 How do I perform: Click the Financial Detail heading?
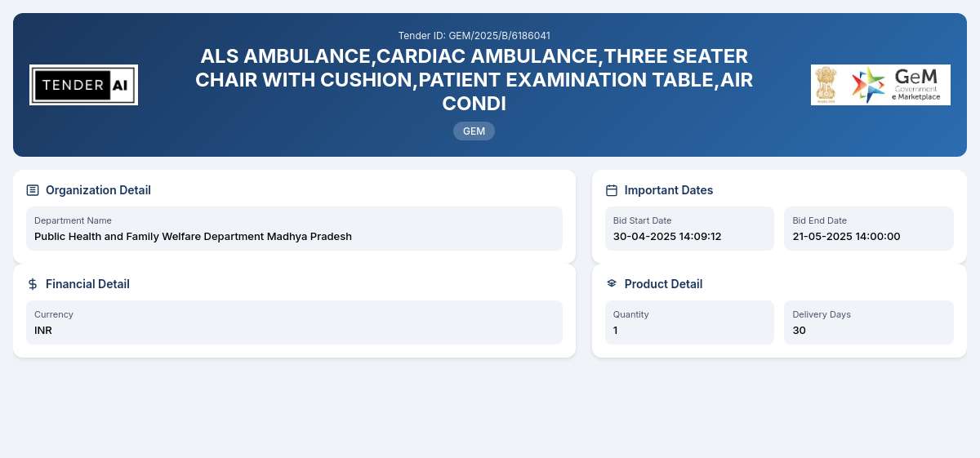(x=87, y=284)
